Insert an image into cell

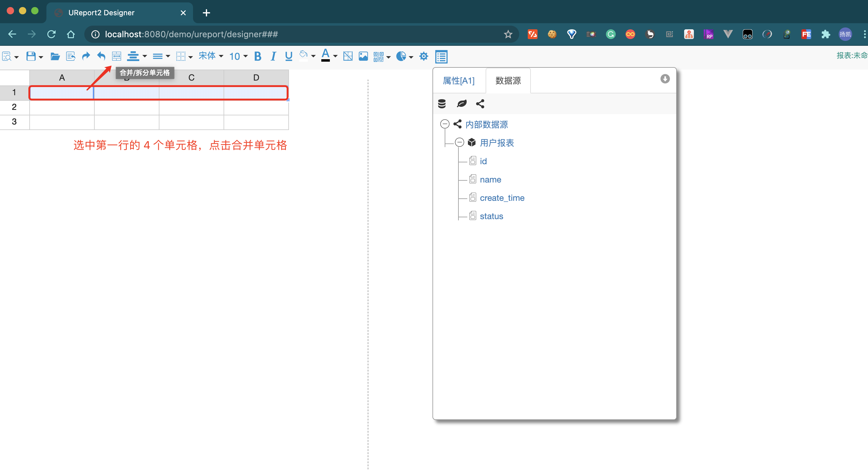coord(363,56)
